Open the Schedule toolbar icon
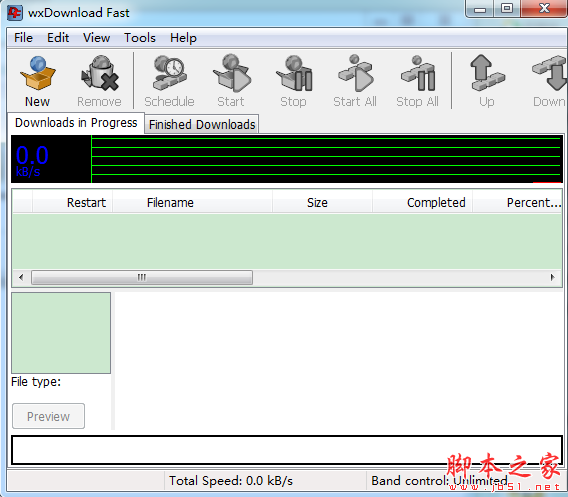 tap(169, 74)
